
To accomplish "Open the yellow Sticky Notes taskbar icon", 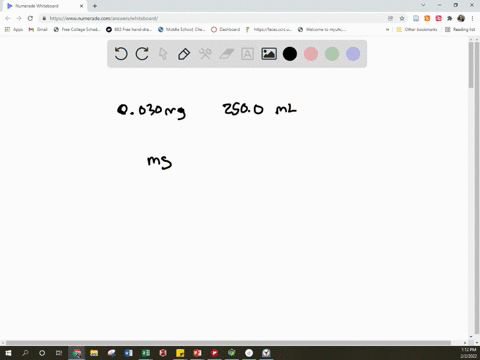I will tap(180, 353).
